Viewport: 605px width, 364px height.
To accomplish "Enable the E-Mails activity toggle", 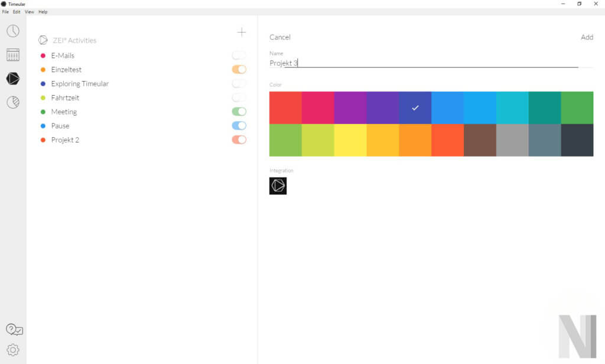I will coord(239,55).
